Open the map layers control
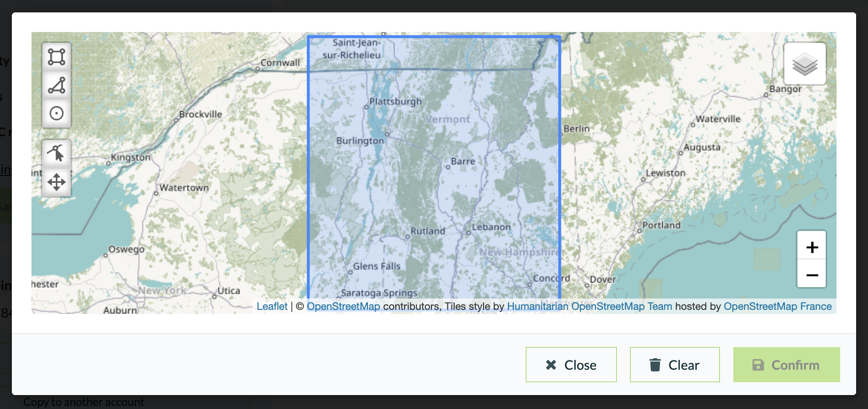Screen dimensions: 868x409 click(x=805, y=64)
